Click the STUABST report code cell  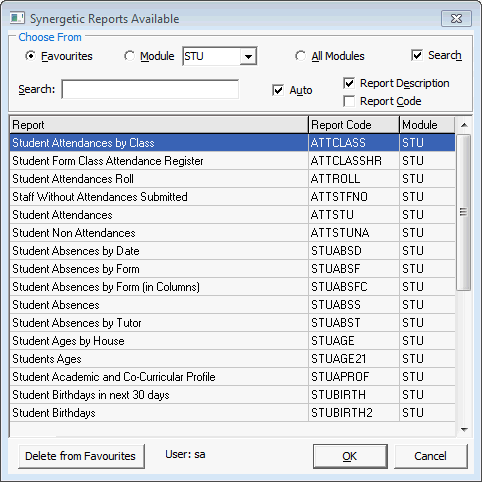(x=354, y=323)
